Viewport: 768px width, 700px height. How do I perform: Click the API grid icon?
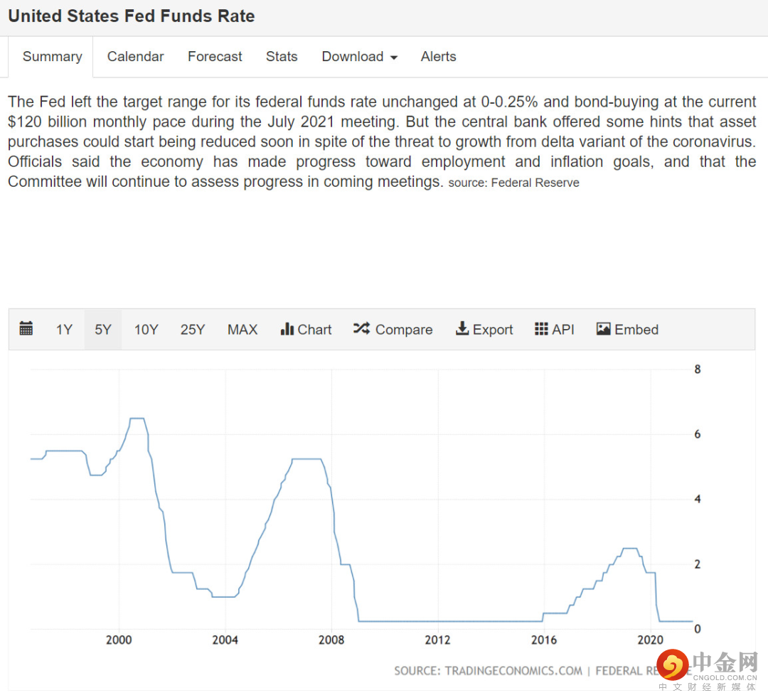[x=541, y=329]
